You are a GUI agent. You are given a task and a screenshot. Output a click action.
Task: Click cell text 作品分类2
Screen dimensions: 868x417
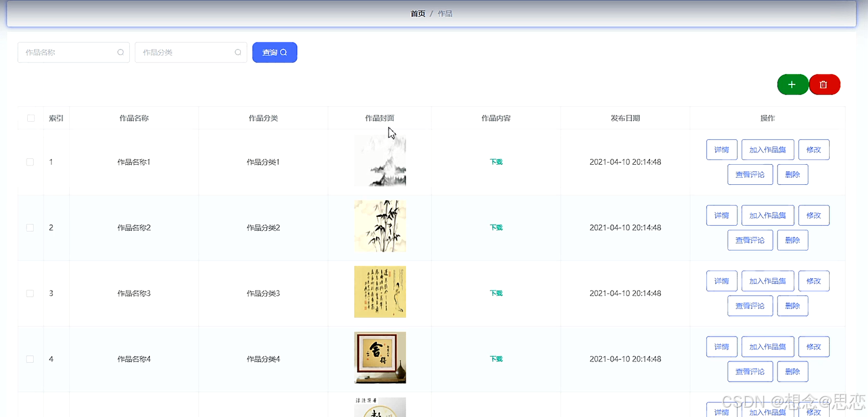point(263,227)
